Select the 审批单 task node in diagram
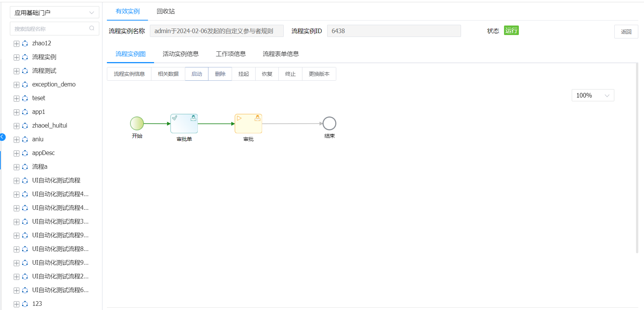Screen dimensions: 644x310 click(184, 124)
